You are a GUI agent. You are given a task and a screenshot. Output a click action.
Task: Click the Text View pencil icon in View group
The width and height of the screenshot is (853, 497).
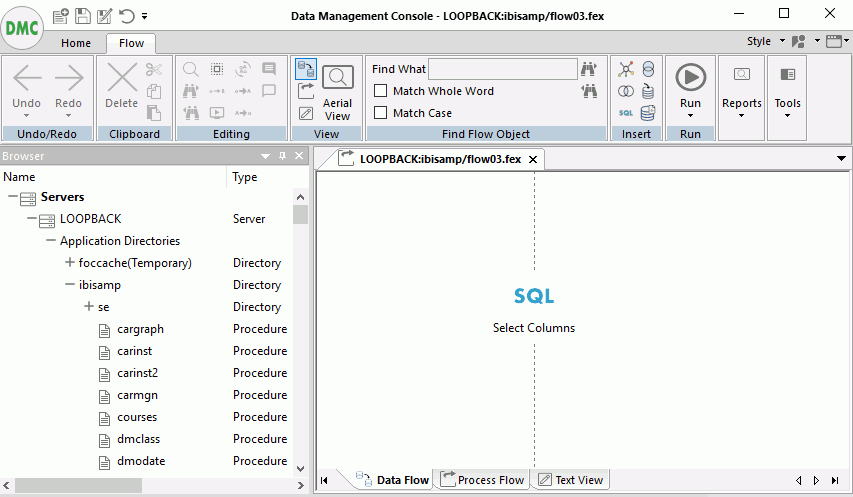tap(306, 113)
